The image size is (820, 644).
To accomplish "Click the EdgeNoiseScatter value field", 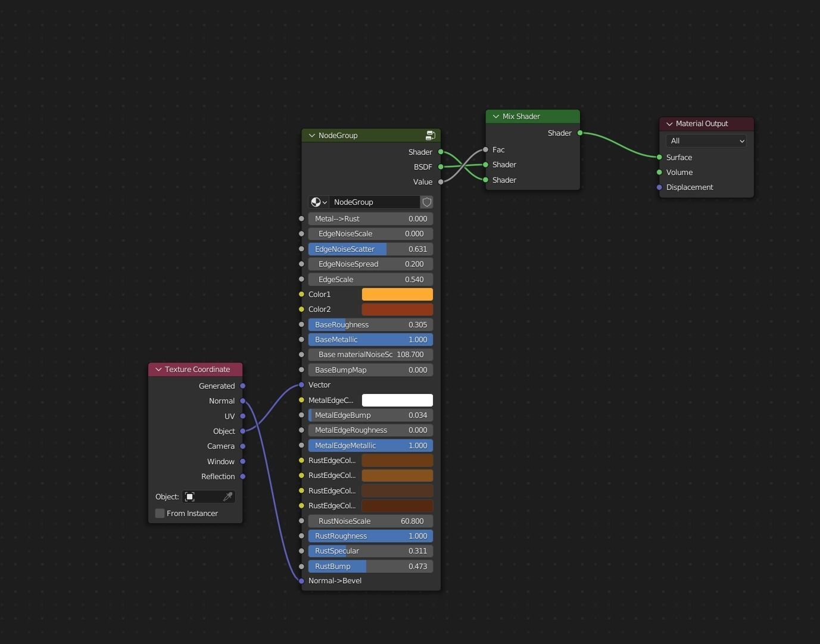I will pos(370,249).
